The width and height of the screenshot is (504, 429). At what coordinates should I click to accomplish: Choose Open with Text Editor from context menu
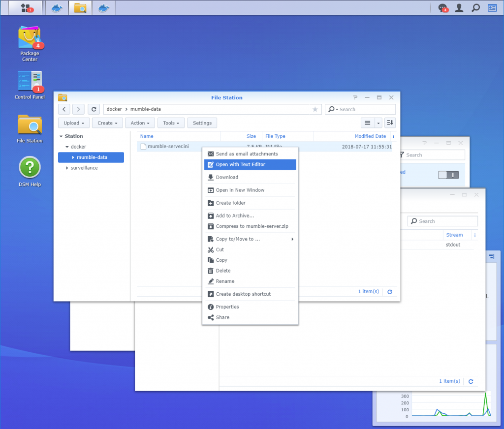point(241,164)
